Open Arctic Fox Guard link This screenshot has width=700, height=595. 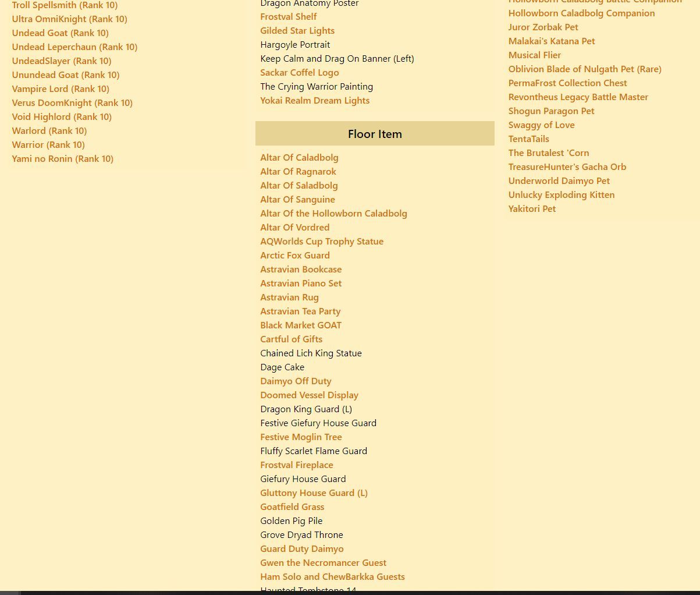(x=295, y=255)
